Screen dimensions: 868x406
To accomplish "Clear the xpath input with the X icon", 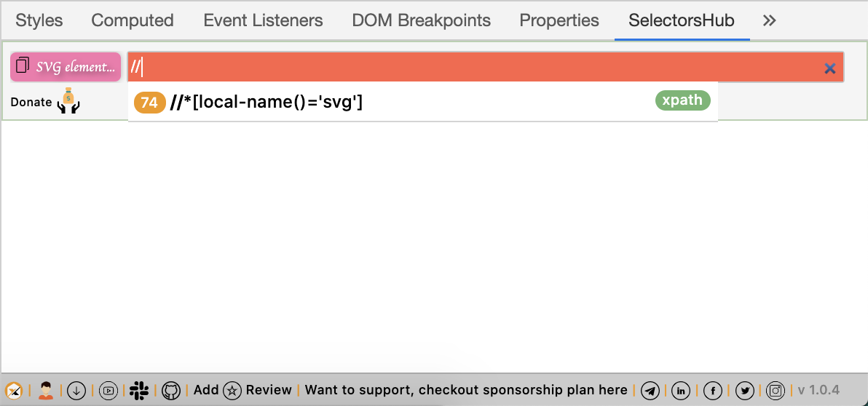I will click(x=830, y=68).
